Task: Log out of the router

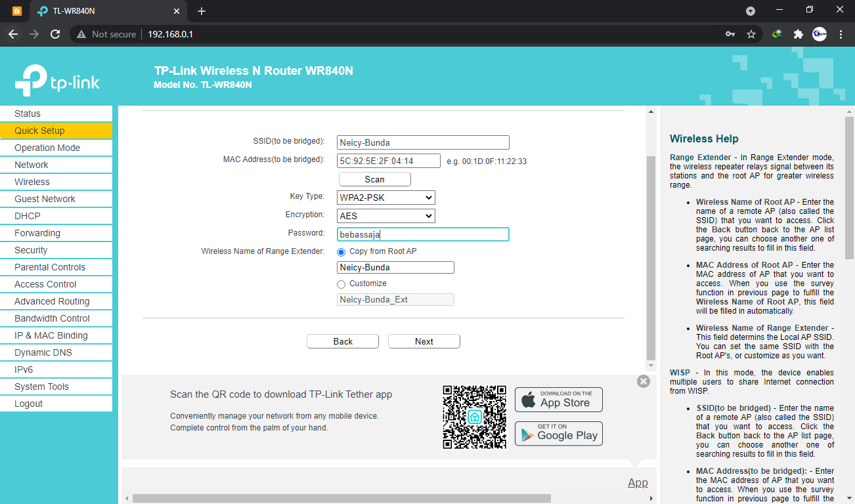Action: [56, 404]
